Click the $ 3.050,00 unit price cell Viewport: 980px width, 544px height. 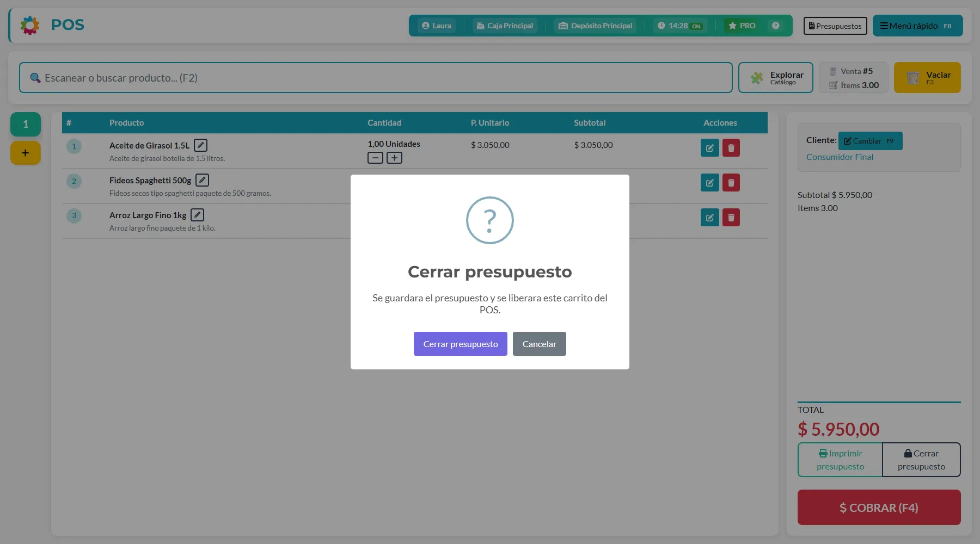click(490, 145)
